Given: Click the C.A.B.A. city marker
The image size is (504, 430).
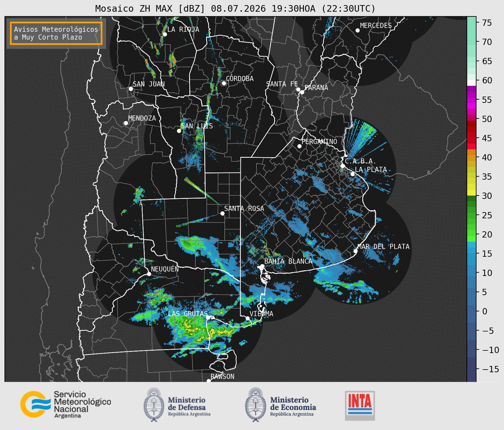Looking at the screenshot, I should point(343,166).
